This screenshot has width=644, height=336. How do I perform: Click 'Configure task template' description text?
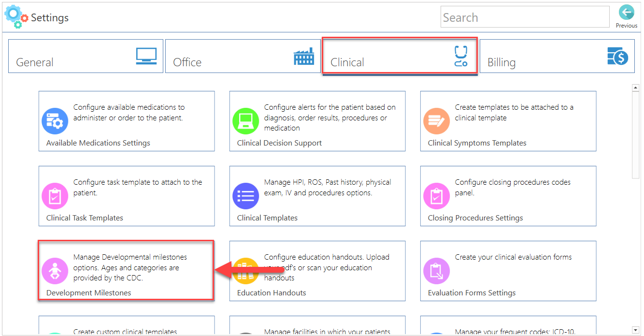click(138, 188)
